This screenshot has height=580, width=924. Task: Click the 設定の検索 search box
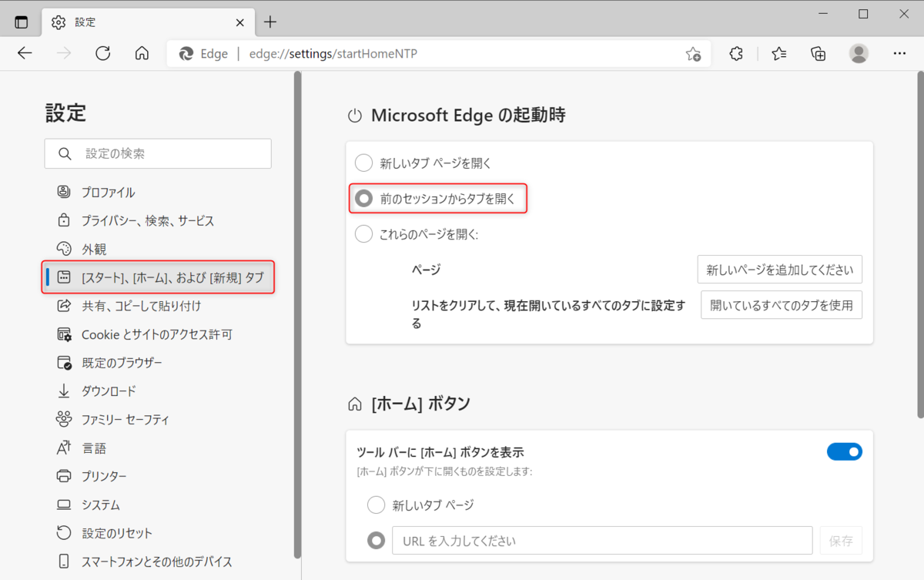tap(158, 153)
